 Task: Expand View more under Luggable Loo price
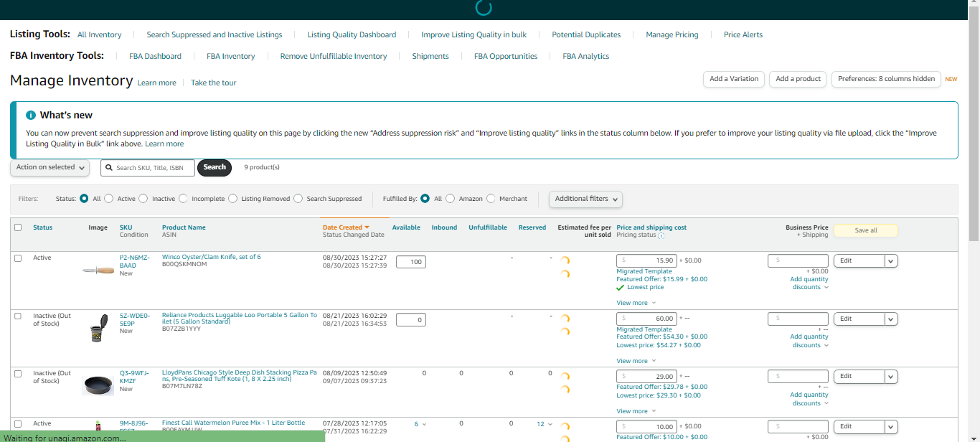pyautogui.click(x=635, y=362)
